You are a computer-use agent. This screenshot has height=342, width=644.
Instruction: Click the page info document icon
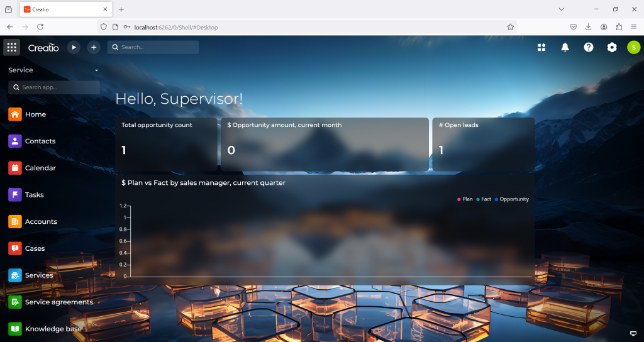pyautogui.click(x=116, y=27)
